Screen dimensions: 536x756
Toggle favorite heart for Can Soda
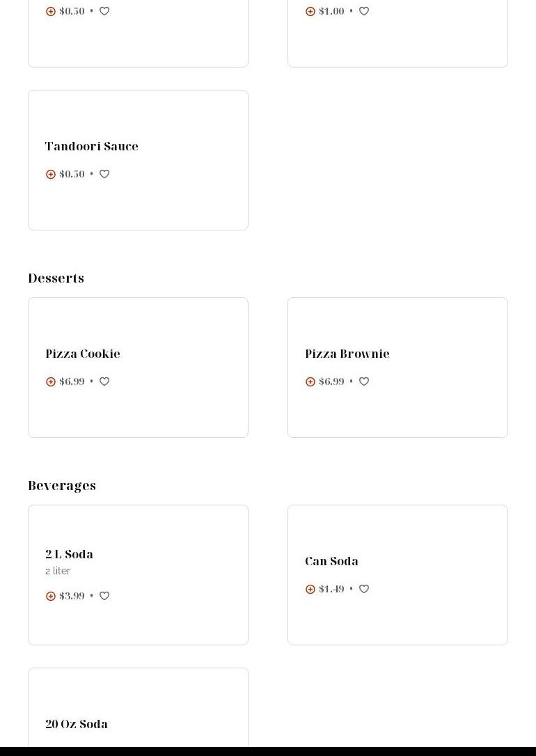click(364, 589)
